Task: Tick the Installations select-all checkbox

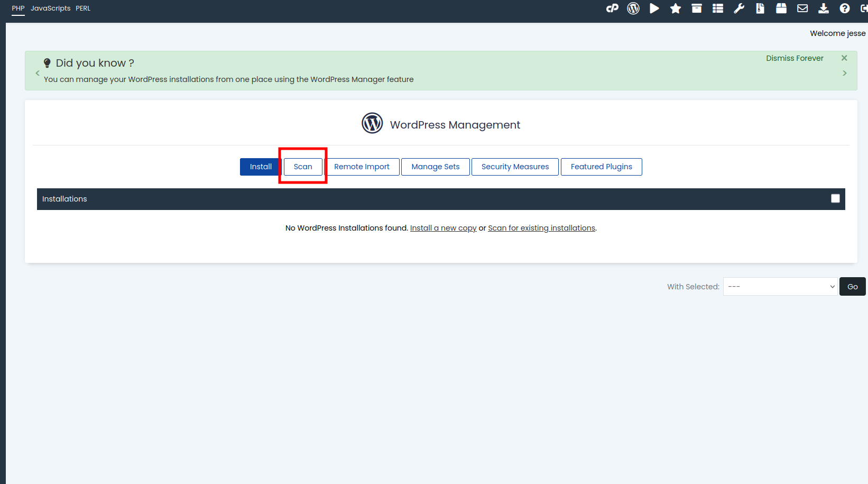Action: [x=835, y=198]
